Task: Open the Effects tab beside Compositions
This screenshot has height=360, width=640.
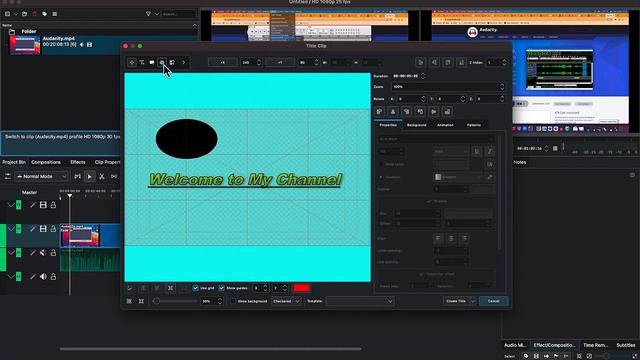Action: (78, 162)
